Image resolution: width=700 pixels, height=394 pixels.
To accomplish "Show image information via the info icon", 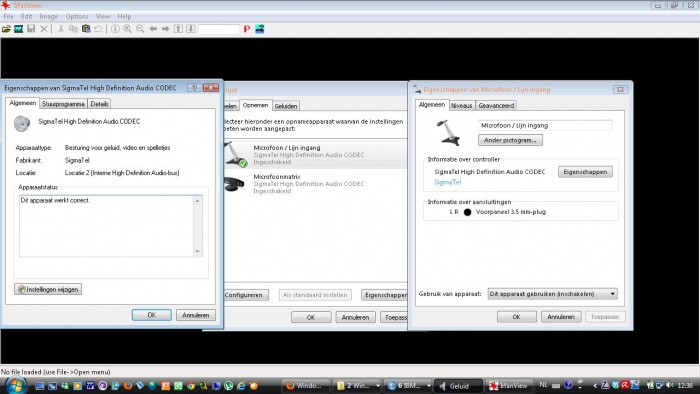I will (115, 29).
